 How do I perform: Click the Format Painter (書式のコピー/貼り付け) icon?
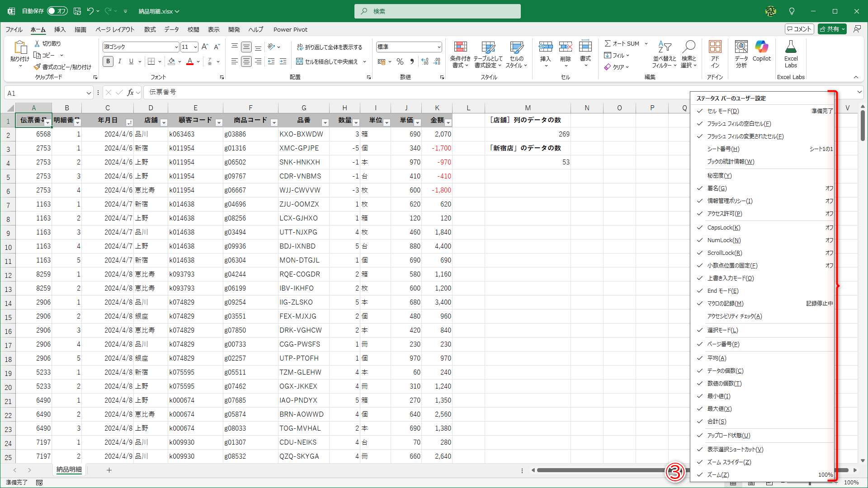(x=37, y=67)
